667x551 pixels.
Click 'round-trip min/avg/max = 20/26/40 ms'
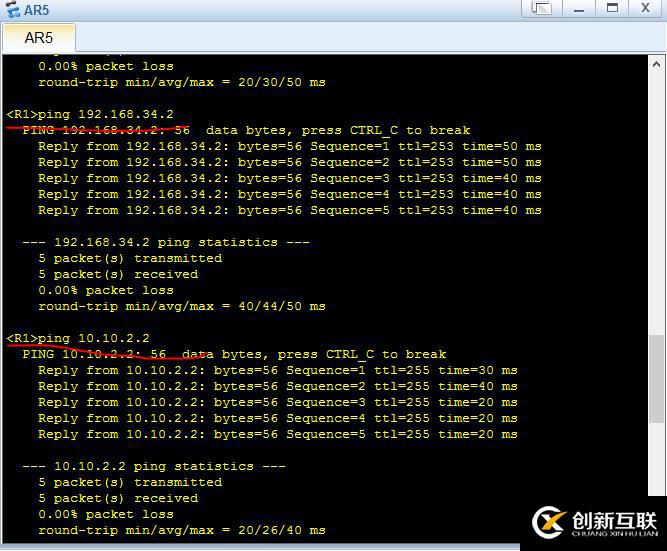[182, 531]
